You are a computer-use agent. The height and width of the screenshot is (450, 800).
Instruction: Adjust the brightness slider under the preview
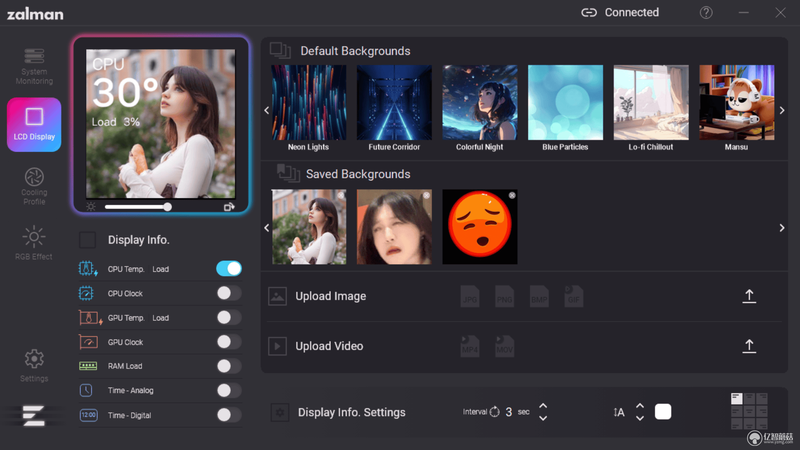[x=138, y=207]
